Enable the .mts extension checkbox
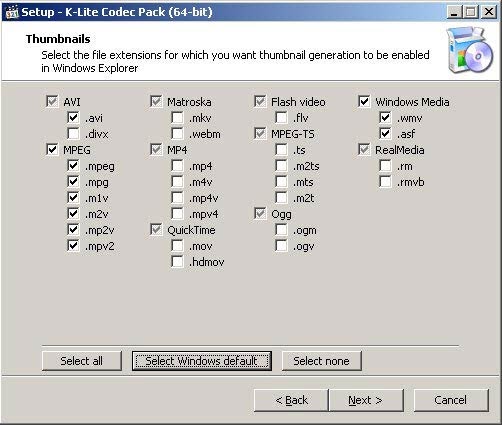This screenshot has width=502, height=425. [x=281, y=181]
